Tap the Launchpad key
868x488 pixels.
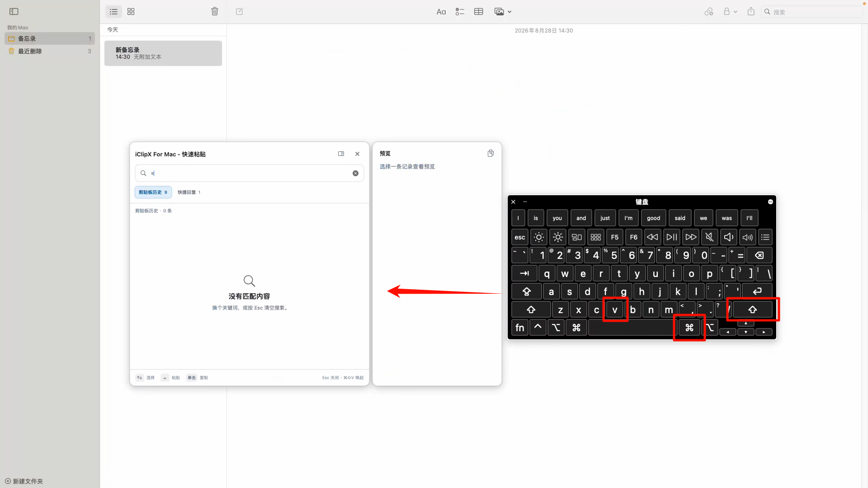596,237
